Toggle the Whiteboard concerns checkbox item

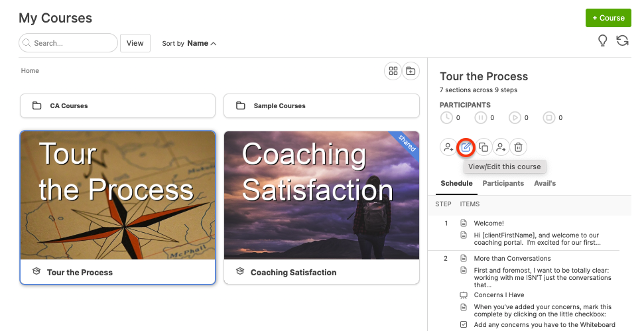pyautogui.click(x=464, y=325)
